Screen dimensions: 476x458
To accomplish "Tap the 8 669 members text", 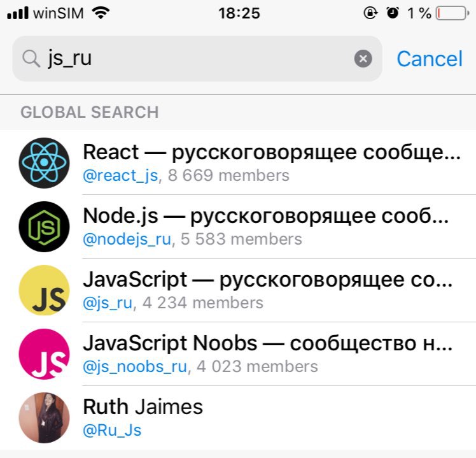I will [x=228, y=175].
